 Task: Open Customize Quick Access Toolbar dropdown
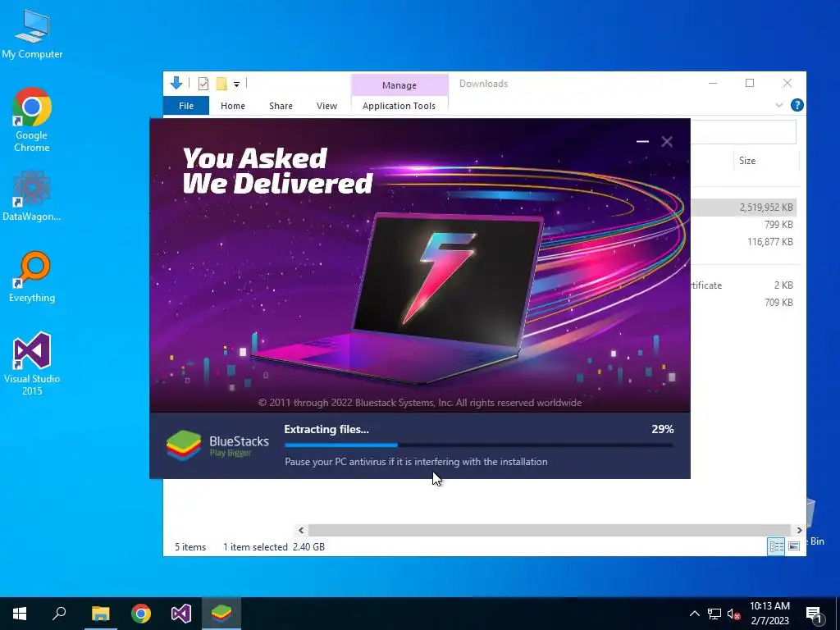(236, 84)
